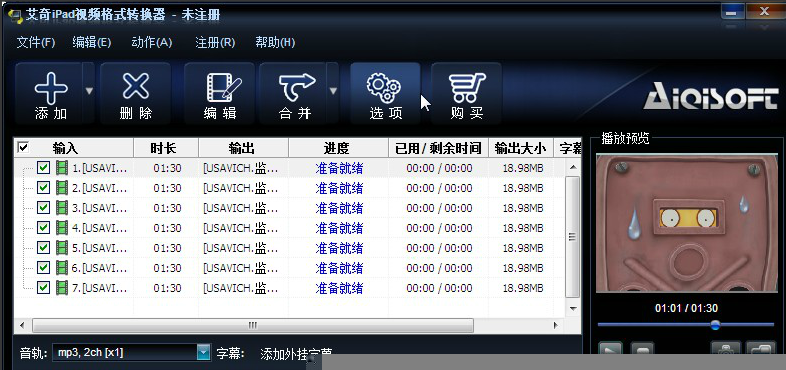Click the stop button under preview

(642, 349)
